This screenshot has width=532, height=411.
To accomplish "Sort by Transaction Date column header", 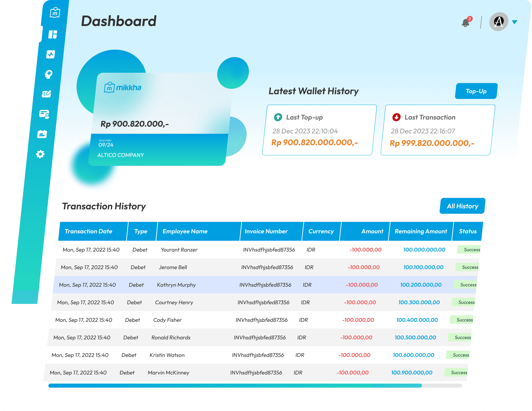I will click(x=88, y=231).
